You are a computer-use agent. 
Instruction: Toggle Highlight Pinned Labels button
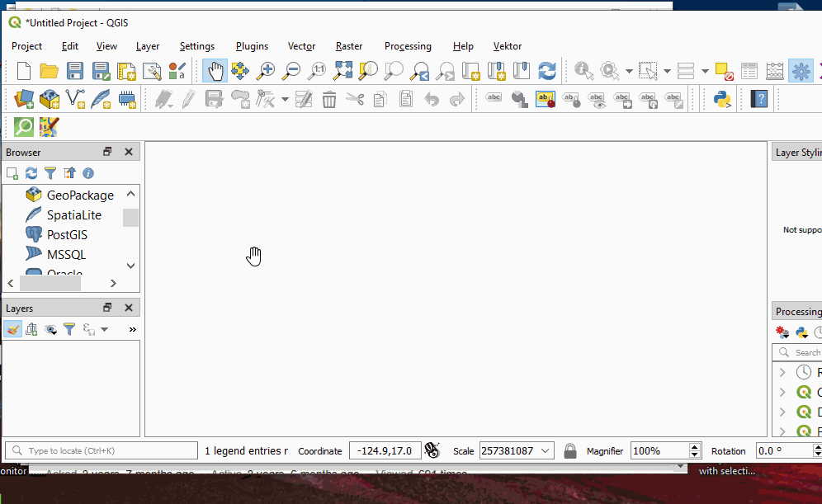point(546,98)
